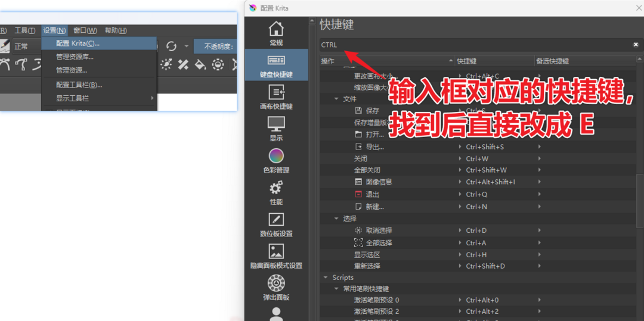Select the 导出... export action row
The height and width of the screenshot is (321, 644).
(478, 147)
